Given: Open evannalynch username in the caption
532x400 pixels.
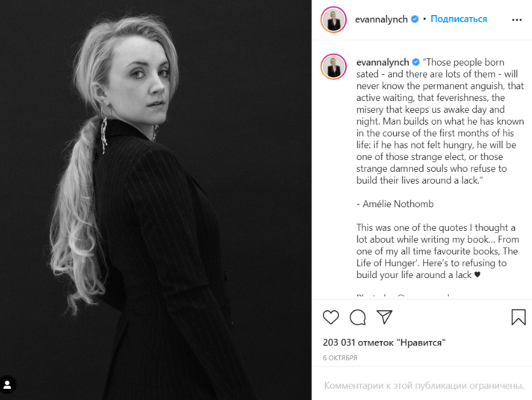Looking at the screenshot, I should click(x=383, y=62).
